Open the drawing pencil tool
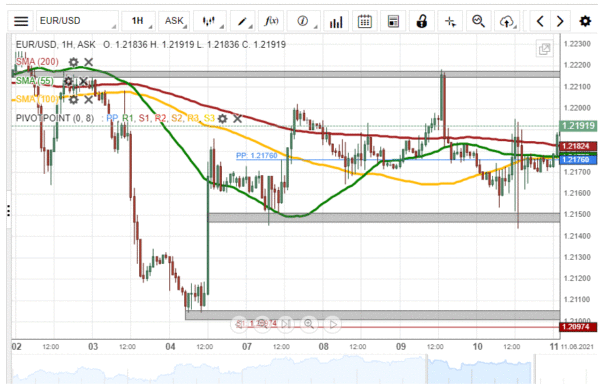 pos(243,21)
